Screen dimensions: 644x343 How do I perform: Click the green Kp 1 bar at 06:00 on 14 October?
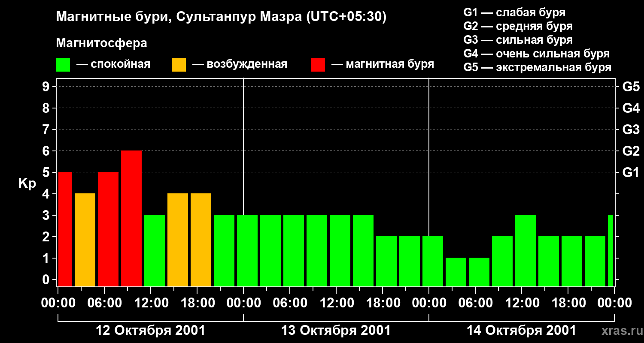pyautogui.click(x=479, y=272)
